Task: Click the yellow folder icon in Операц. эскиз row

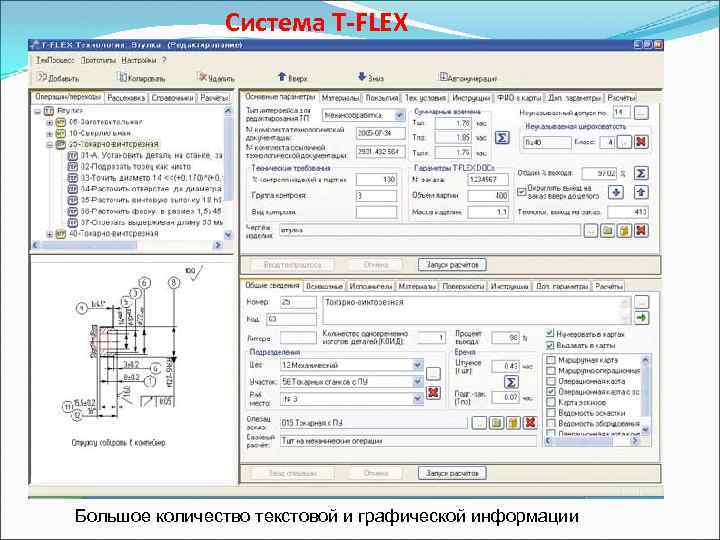Action: pos(513,422)
